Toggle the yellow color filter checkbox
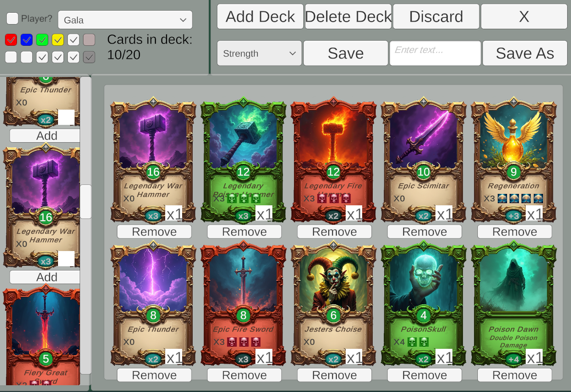 [58, 40]
